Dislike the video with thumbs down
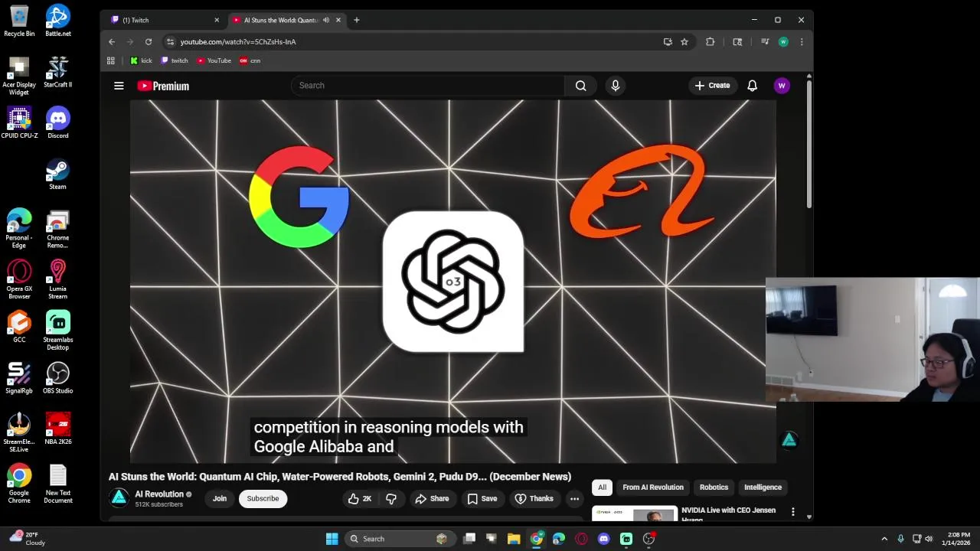Image resolution: width=980 pixels, height=551 pixels. click(390, 498)
